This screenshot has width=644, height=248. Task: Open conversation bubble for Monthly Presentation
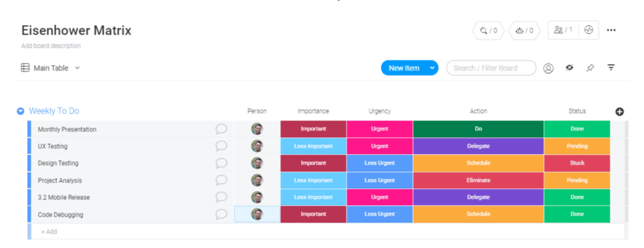tap(221, 129)
